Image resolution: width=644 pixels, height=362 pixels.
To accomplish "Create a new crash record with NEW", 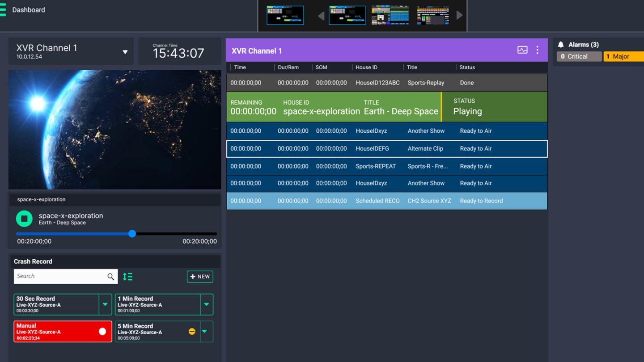I will click(200, 277).
